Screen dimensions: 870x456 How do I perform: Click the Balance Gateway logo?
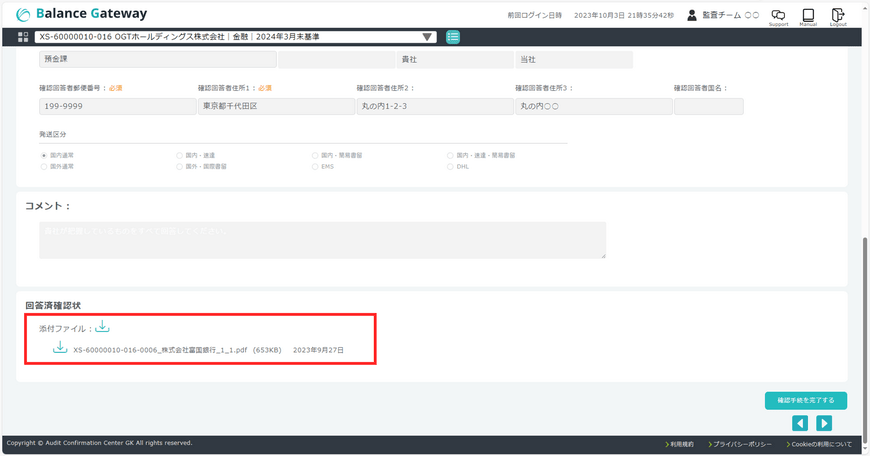[82, 14]
